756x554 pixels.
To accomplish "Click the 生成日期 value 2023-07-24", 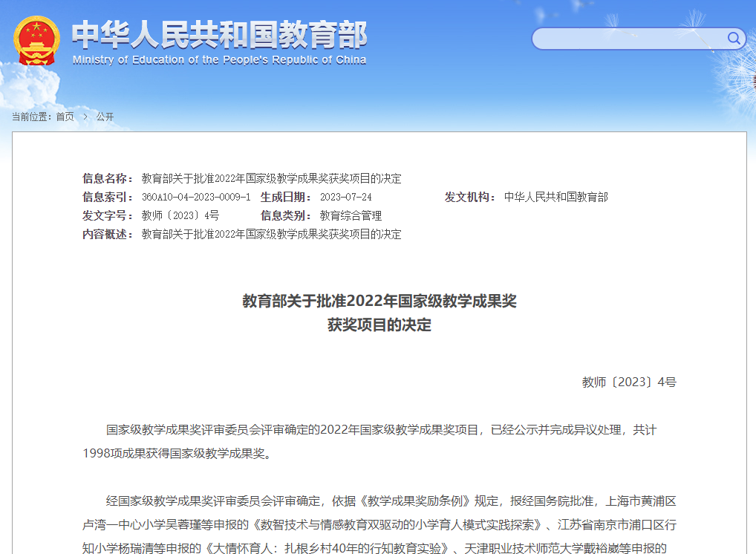I will [345, 197].
